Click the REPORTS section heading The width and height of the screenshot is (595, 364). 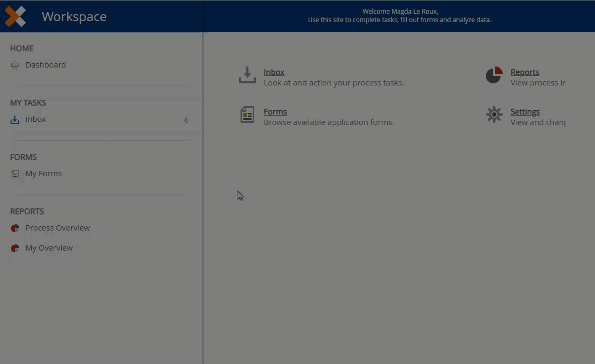[x=27, y=212]
